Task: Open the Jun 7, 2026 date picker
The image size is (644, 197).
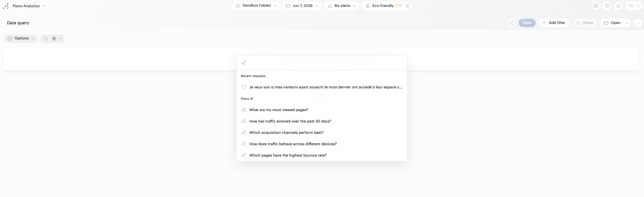Action: click(302, 6)
